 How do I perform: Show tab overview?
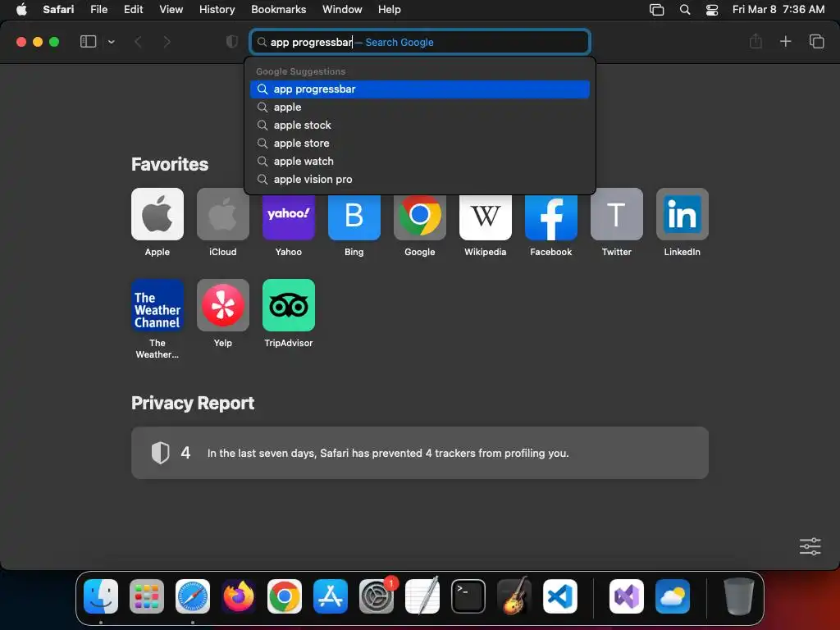click(816, 41)
